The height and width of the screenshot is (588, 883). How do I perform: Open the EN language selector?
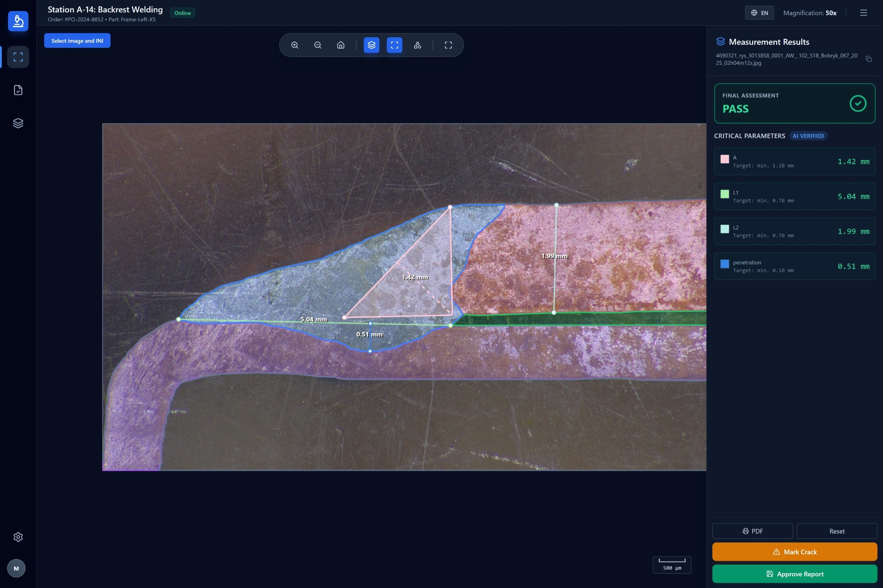coord(759,12)
